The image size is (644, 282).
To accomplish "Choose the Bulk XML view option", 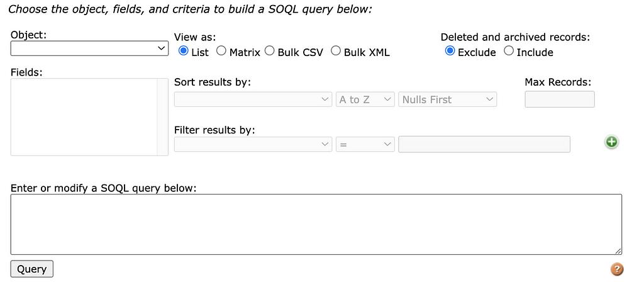I will coord(336,51).
